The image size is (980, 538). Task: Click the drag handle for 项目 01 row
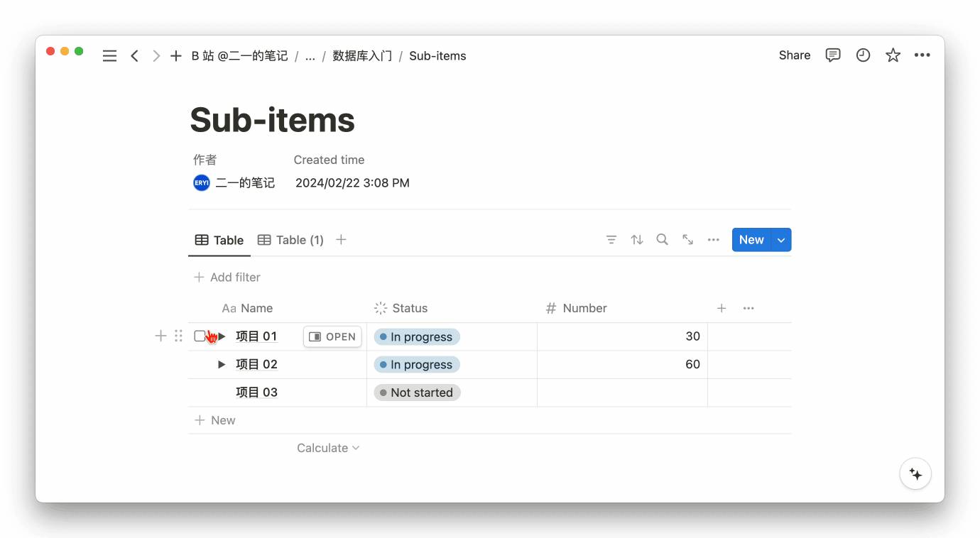pos(179,336)
